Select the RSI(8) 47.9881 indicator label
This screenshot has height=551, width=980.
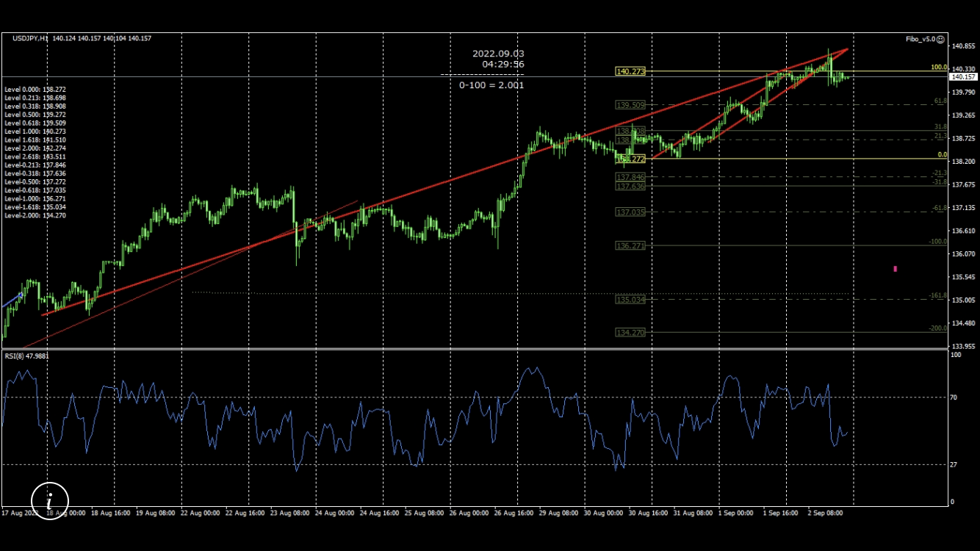click(x=27, y=356)
